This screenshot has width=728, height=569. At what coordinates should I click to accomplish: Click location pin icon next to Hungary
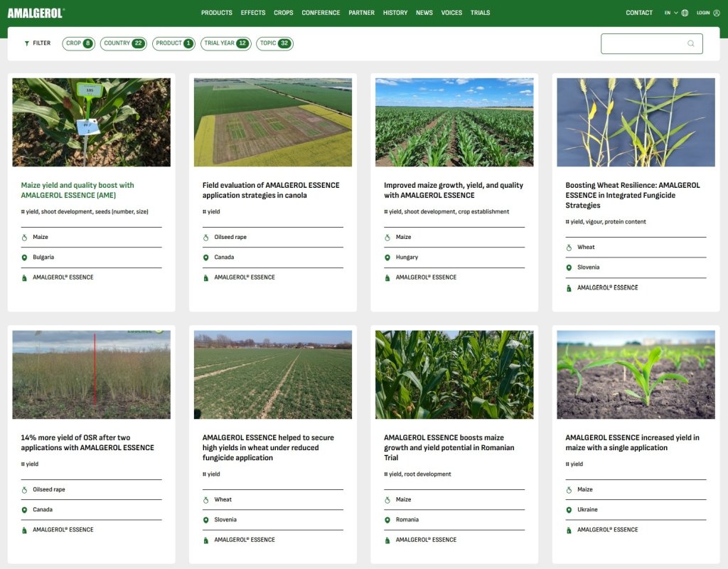pos(387,257)
